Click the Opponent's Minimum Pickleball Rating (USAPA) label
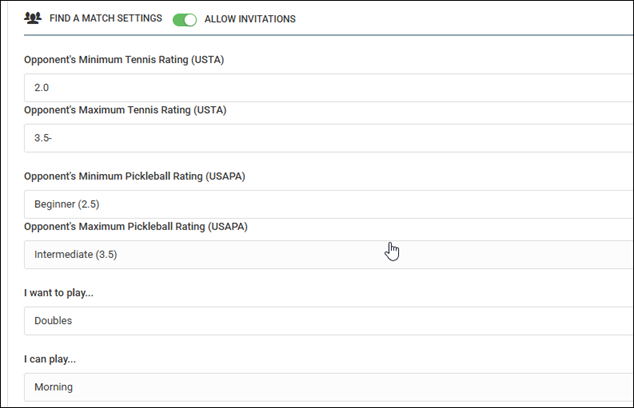The height and width of the screenshot is (408, 634). 135,176
